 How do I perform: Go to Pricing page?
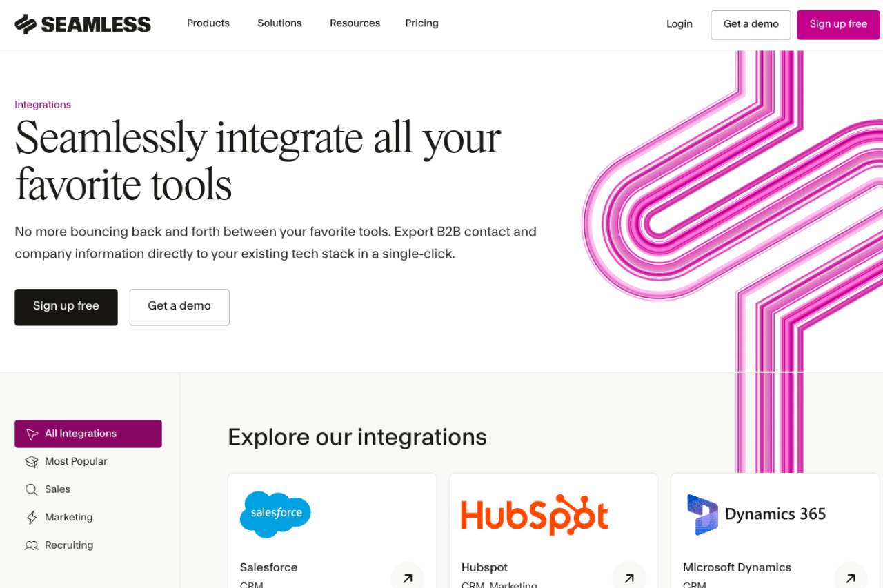[x=422, y=23]
